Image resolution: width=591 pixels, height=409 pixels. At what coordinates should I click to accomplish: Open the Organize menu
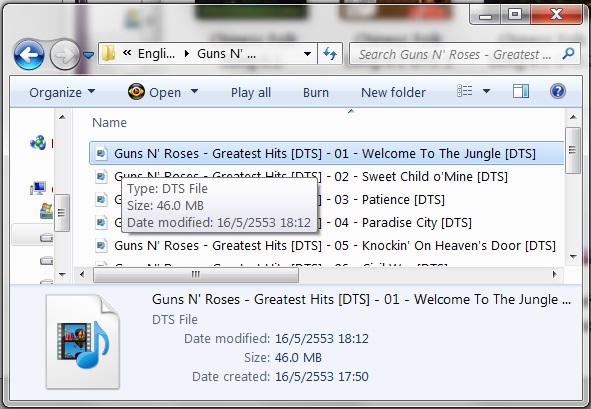pyautogui.click(x=62, y=92)
